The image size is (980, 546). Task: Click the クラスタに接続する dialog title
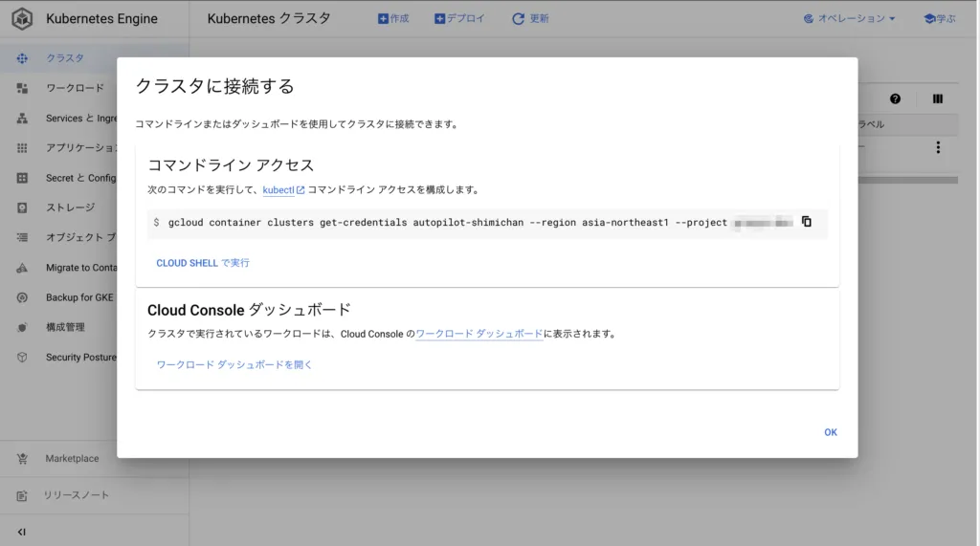[x=214, y=86]
